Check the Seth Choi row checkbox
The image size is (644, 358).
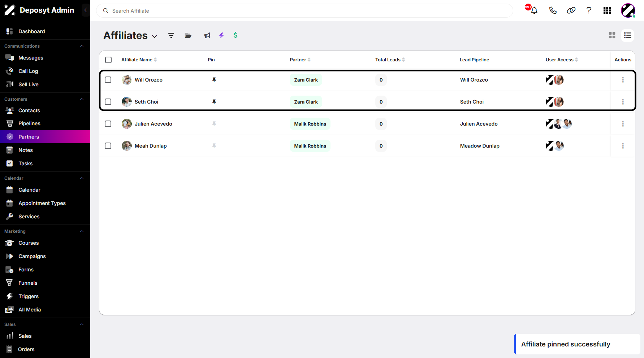(x=108, y=102)
